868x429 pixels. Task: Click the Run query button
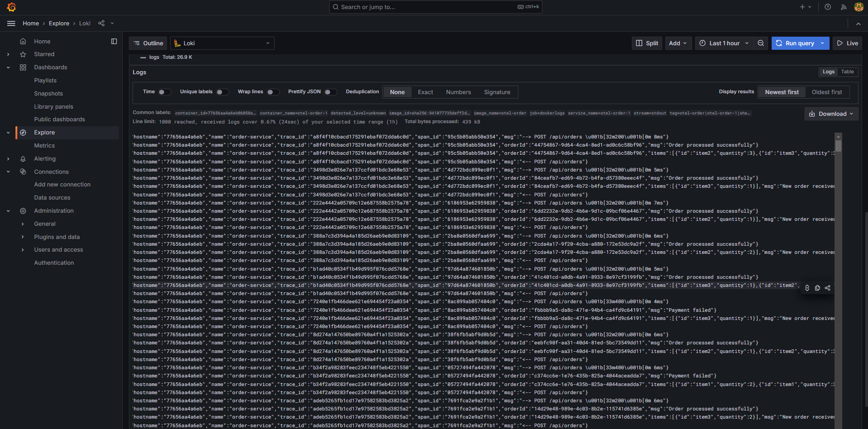795,43
